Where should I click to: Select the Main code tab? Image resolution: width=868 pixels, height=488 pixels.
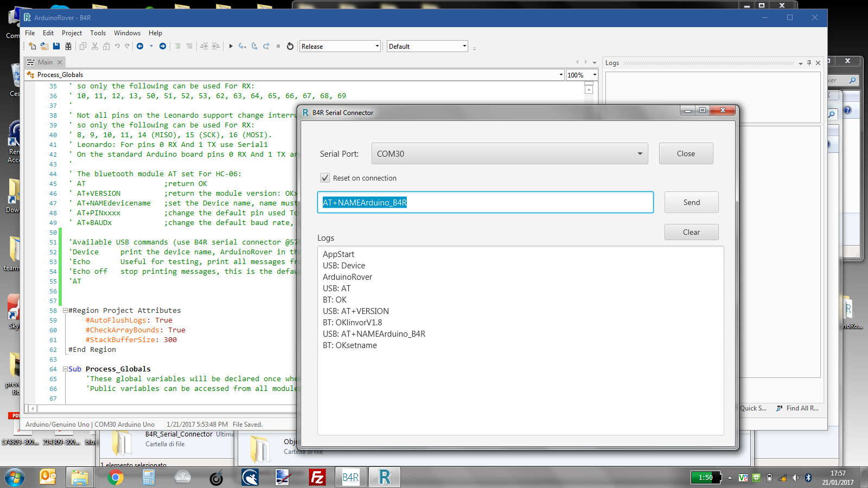tap(44, 62)
